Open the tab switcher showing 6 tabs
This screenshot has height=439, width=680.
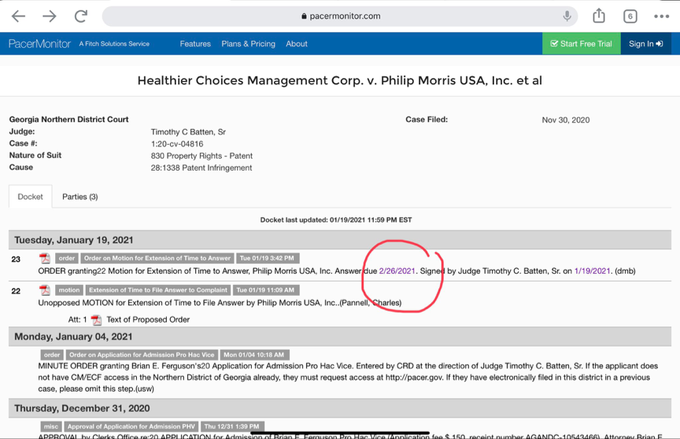click(630, 16)
